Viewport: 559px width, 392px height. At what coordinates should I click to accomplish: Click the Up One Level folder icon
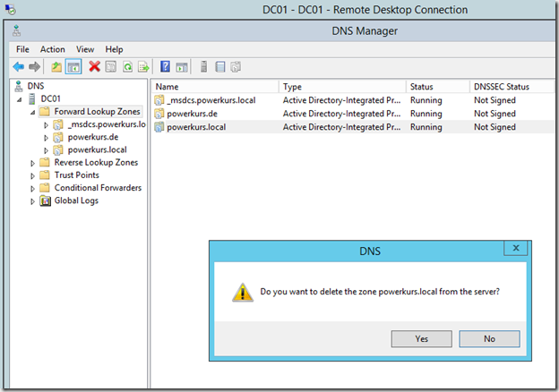tap(56, 67)
